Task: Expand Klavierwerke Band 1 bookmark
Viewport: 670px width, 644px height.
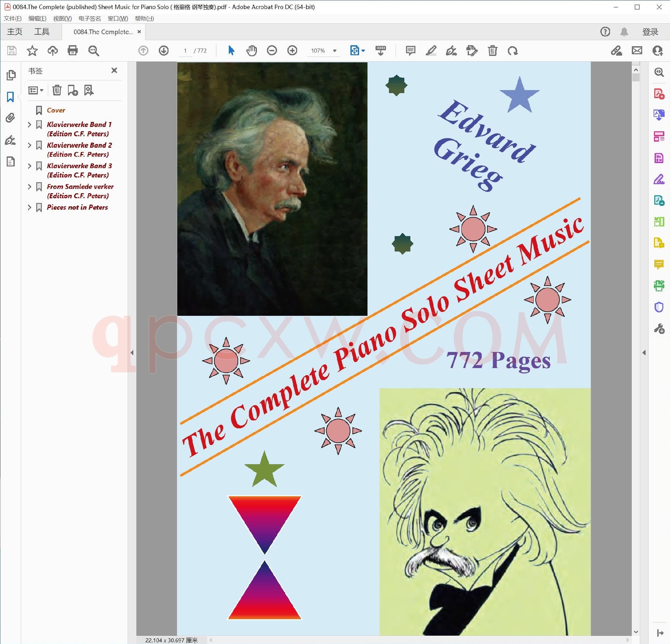Action: pos(29,125)
